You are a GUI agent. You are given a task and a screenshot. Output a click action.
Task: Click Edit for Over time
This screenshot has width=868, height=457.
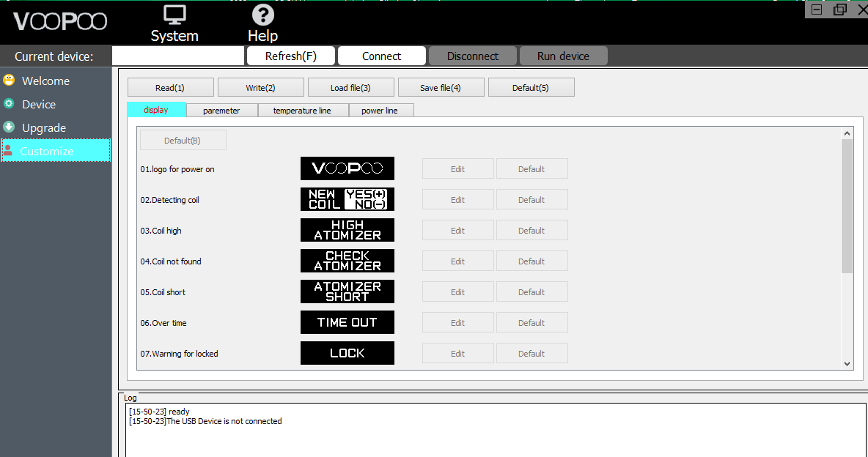(457, 322)
